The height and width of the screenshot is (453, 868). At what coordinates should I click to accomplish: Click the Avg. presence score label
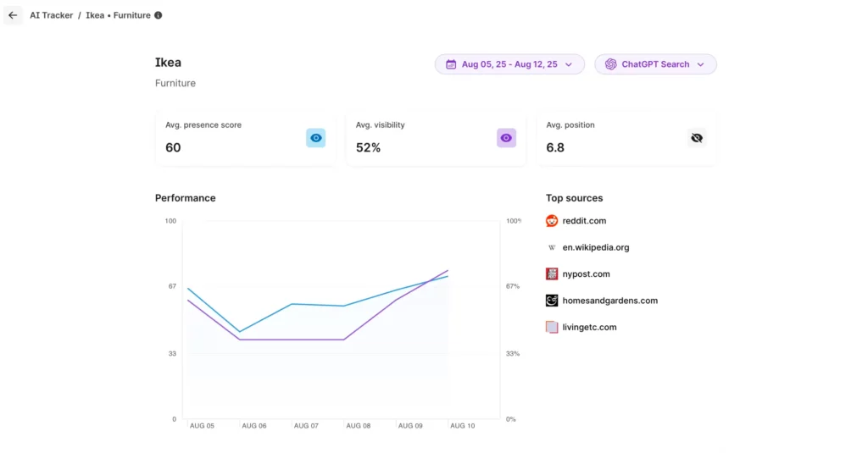(203, 125)
